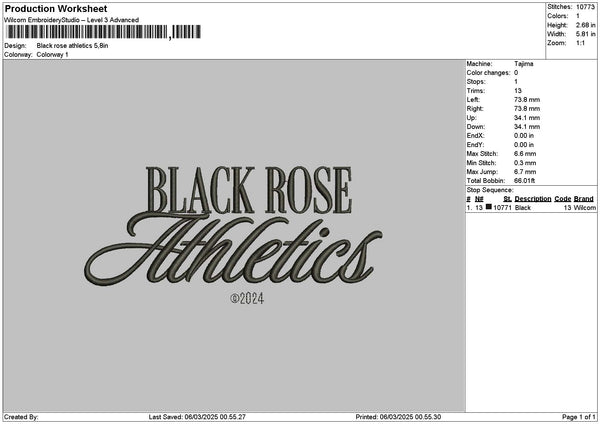Click the Height value 2.68 in
The image size is (600, 424).
tap(585, 25)
